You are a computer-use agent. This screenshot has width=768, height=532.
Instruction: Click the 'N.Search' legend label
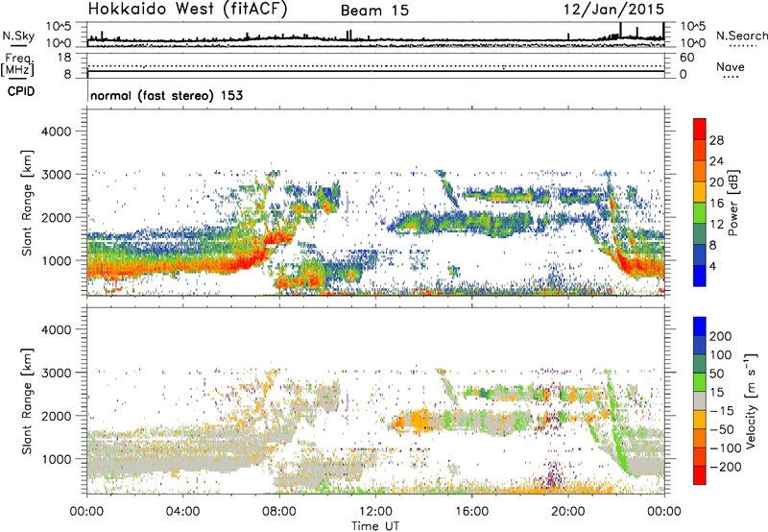742,36
